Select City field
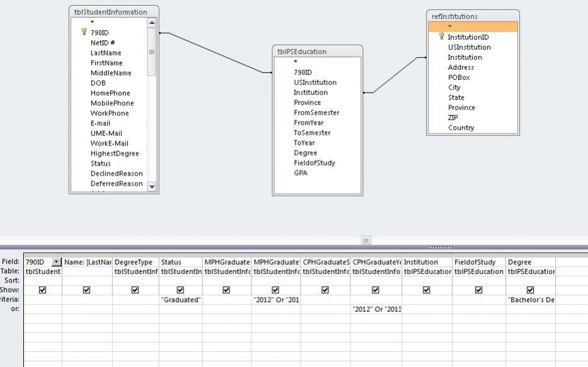This screenshot has height=367, width=588. pyautogui.click(x=454, y=88)
